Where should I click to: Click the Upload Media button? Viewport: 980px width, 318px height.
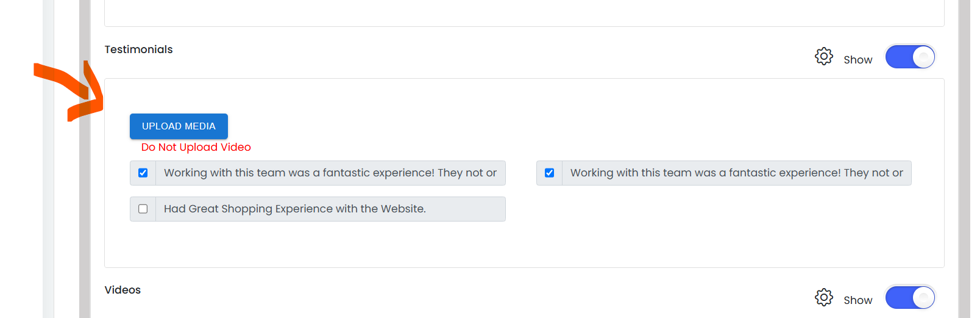click(179, 126)
